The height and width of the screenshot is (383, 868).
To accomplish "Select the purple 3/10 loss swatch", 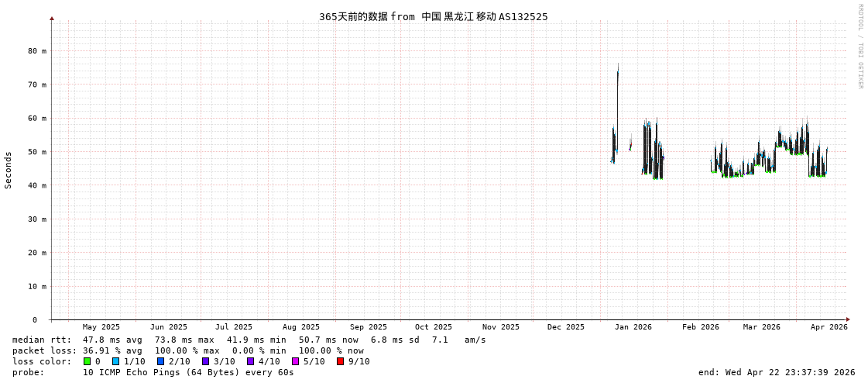I will pyautogui.click(x=205, y=361).
